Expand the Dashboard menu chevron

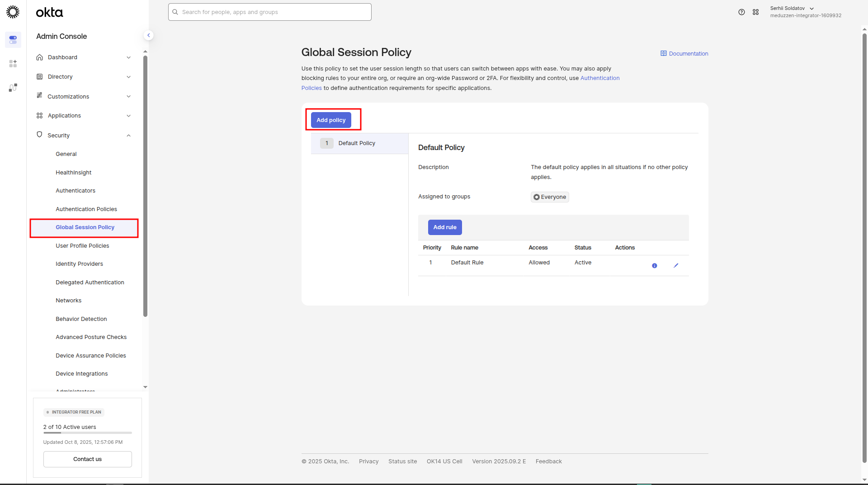click(x=129, y=57)
